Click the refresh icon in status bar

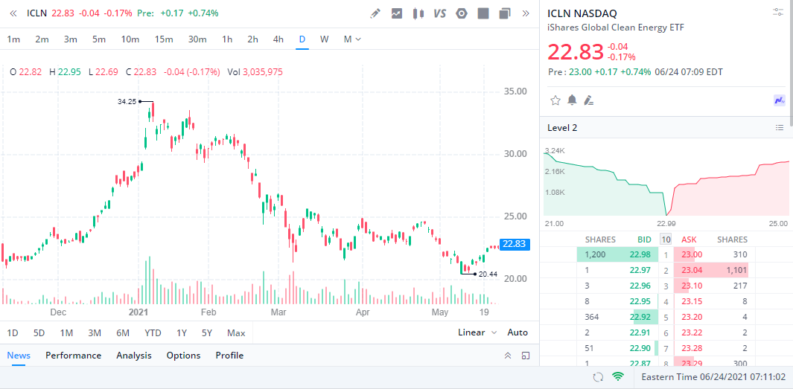click(x=598, y=377)
